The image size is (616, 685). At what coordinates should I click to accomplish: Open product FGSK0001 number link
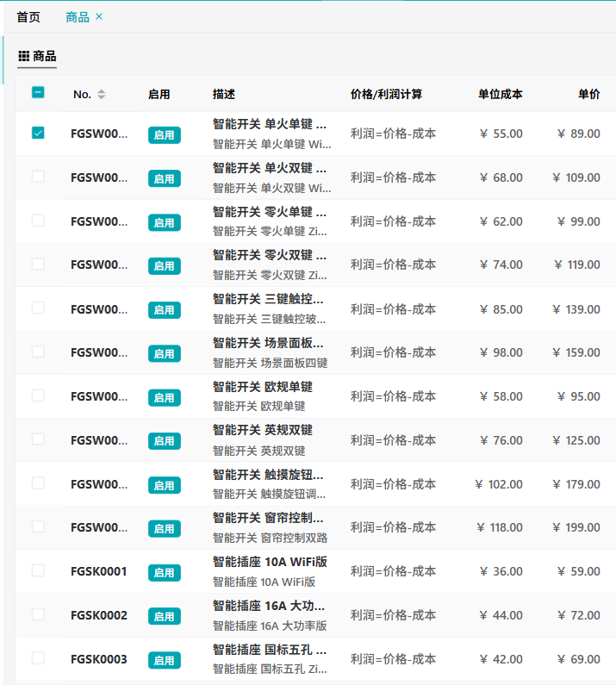coord(99,571)
